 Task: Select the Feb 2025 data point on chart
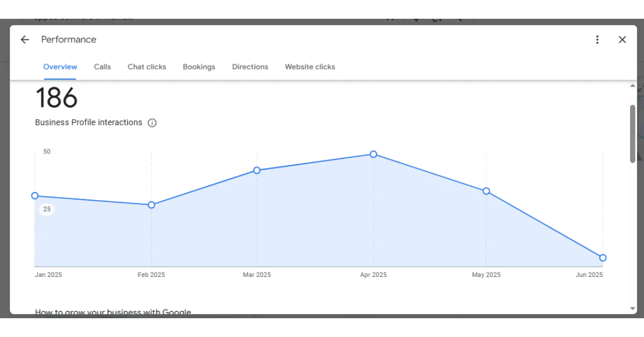(151, 205)
